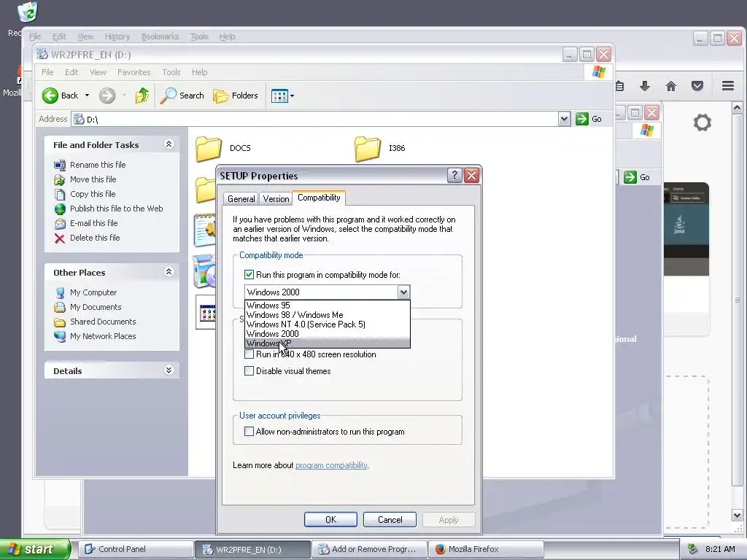Viewport: 747px width, 560px height.
Task: Open the Back history dropdown arrow
Action: coord(88,96)
